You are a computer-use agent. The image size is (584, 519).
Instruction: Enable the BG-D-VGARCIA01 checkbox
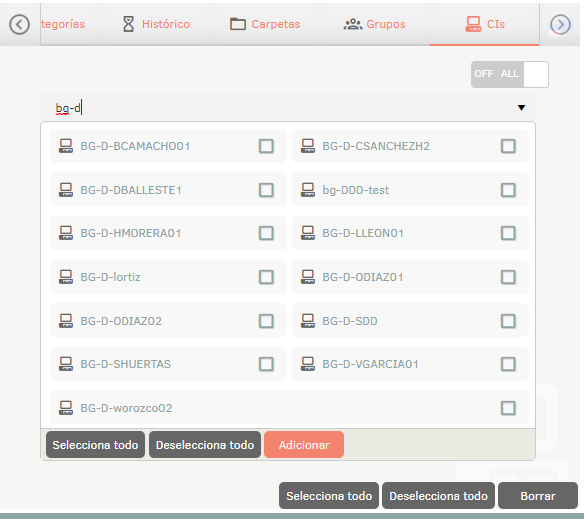point(508,364)
